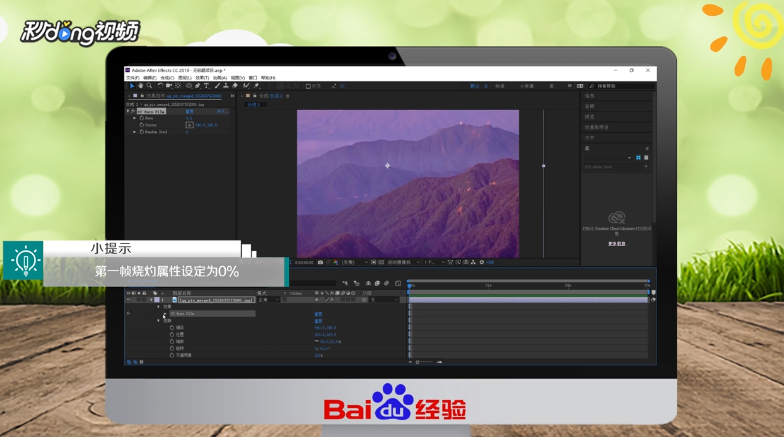Switch to 标准 workspace

coord(500,86)
